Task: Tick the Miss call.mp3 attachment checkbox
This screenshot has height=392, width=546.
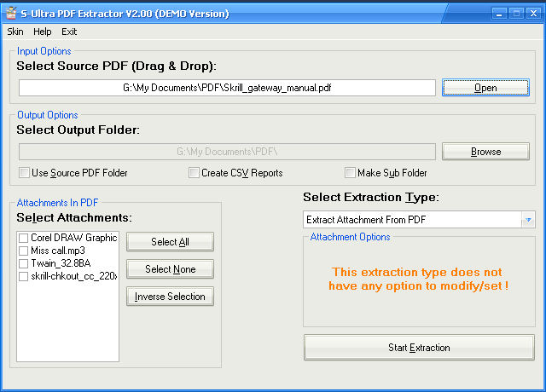Action: pos(24,251)
